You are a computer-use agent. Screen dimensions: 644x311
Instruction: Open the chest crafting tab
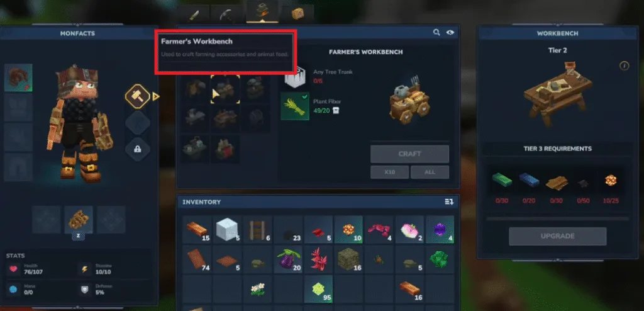pyautogui.click(x=297, y=14)
